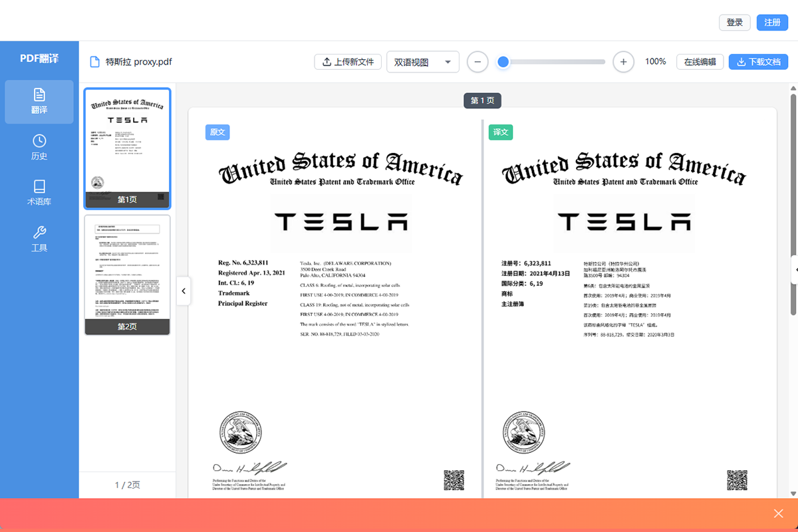Click the zoom out minus icon
This screenshot has width=798, height=532.
477,62
